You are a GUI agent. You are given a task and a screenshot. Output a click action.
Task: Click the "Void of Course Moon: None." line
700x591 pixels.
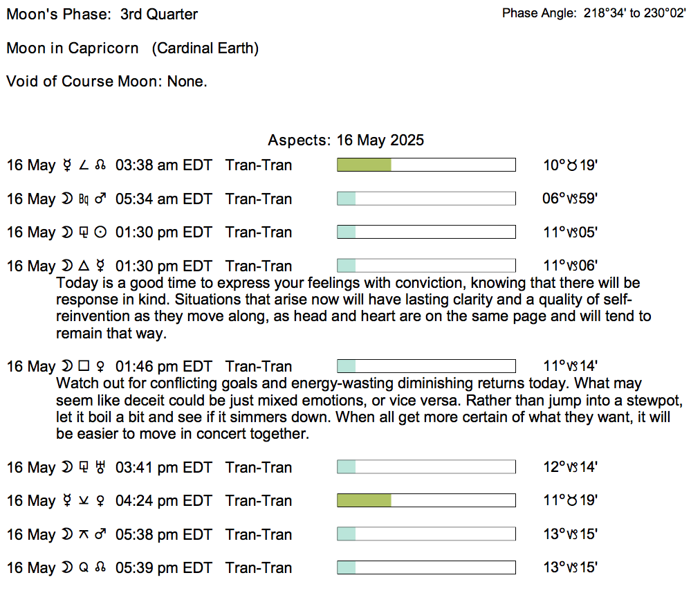[107, 82]
